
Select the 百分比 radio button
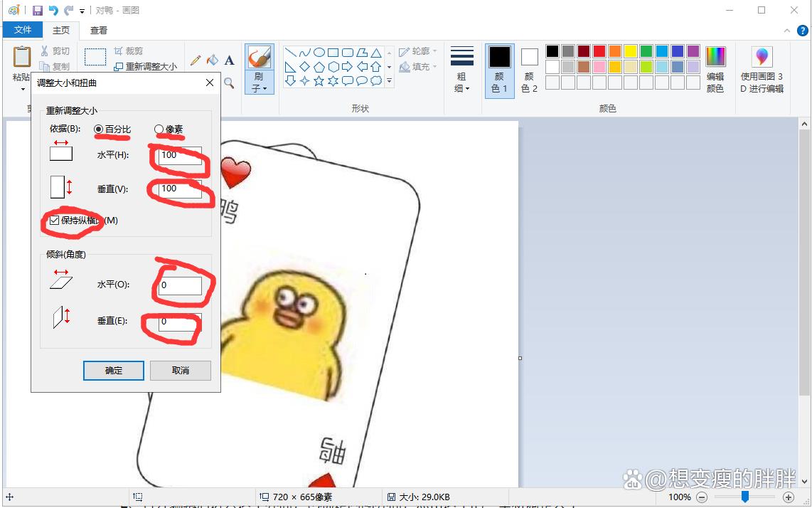pos(99,129)
